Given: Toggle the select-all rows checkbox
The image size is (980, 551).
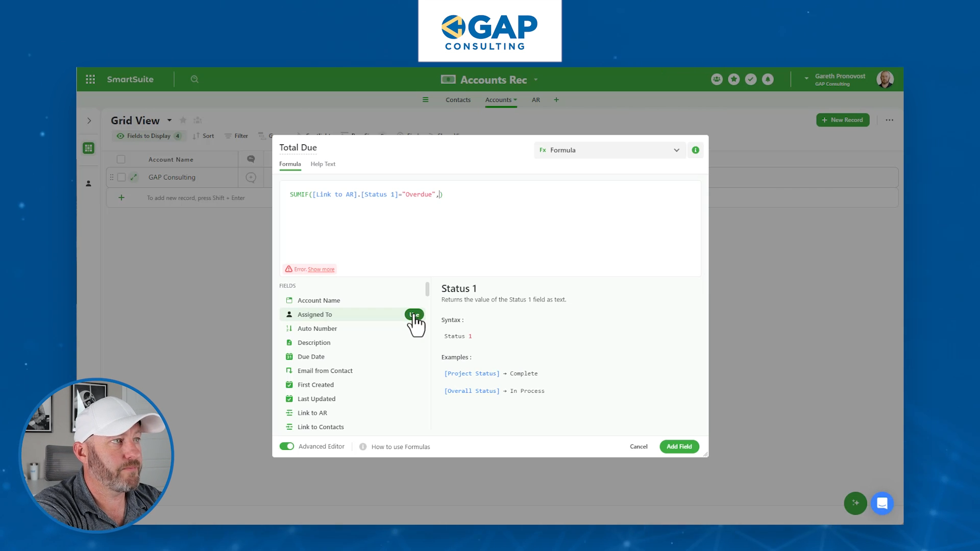Looking at the screenshot, I should [x=121, y=159].
